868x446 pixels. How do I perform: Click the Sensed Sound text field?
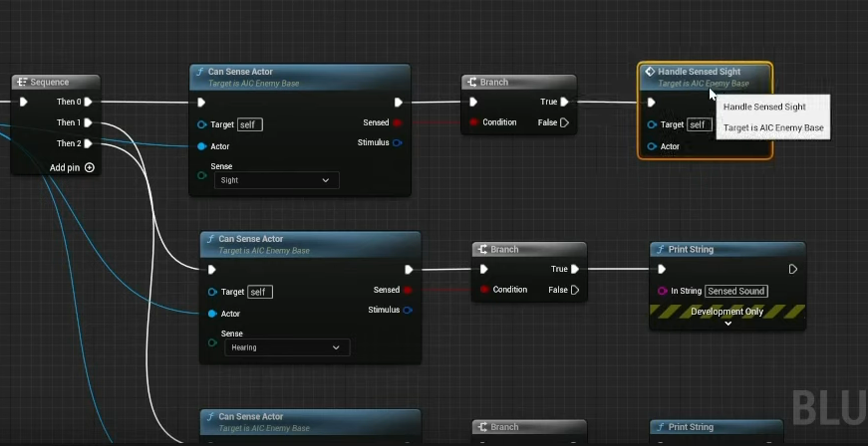point(736,291)
